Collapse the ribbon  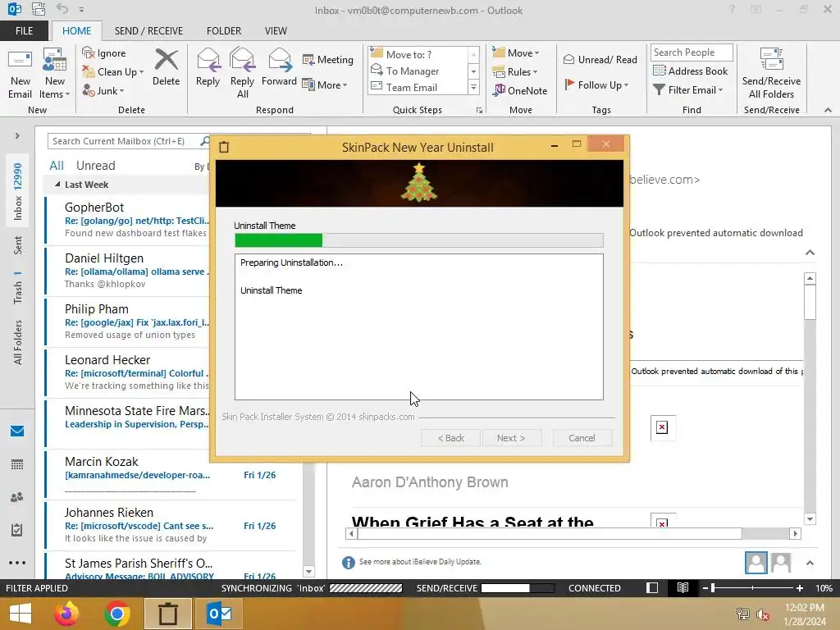(828, 110)
